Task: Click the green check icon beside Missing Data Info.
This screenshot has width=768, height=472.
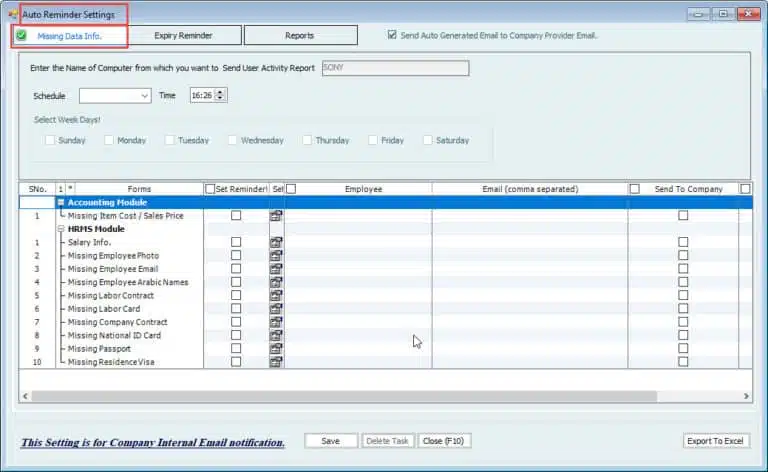Action: 21,36
